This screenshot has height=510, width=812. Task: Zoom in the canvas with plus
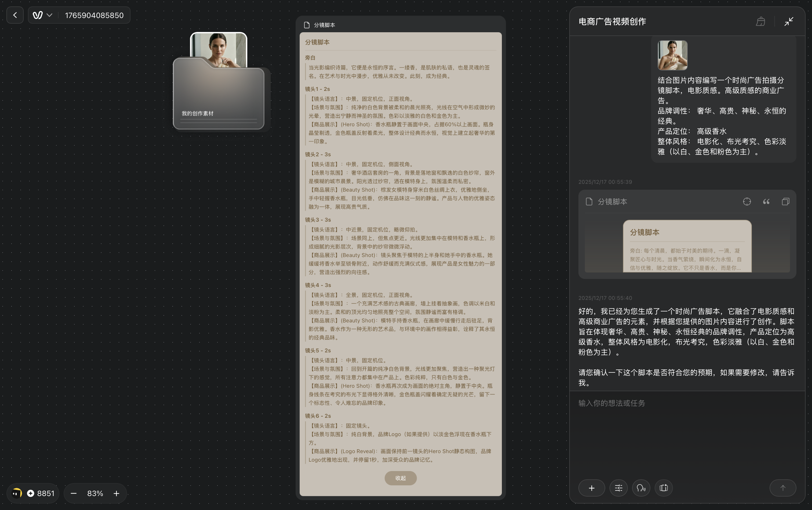click(116, 493)
